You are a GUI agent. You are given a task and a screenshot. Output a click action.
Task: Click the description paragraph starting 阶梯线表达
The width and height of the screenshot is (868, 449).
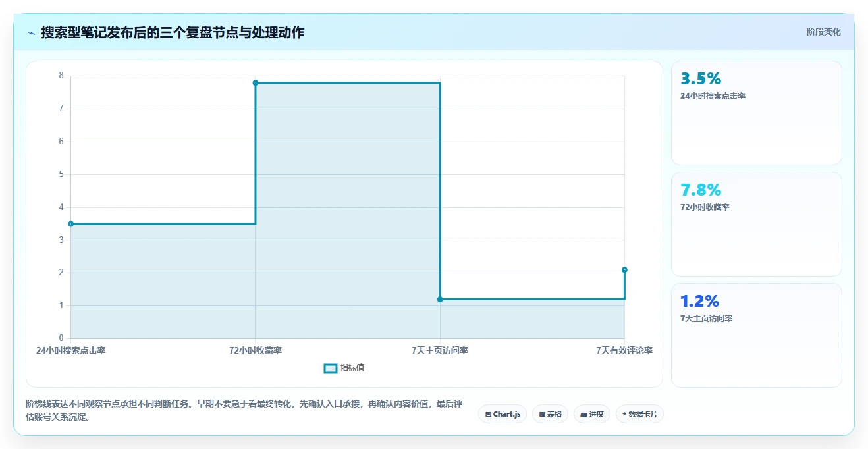coord(244,410)
